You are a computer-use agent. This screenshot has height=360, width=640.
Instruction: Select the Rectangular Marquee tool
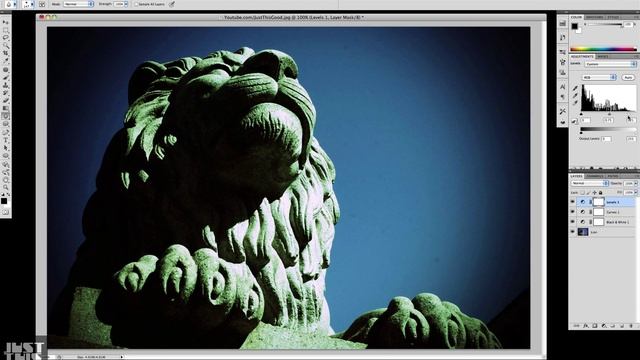coord(6,30)
